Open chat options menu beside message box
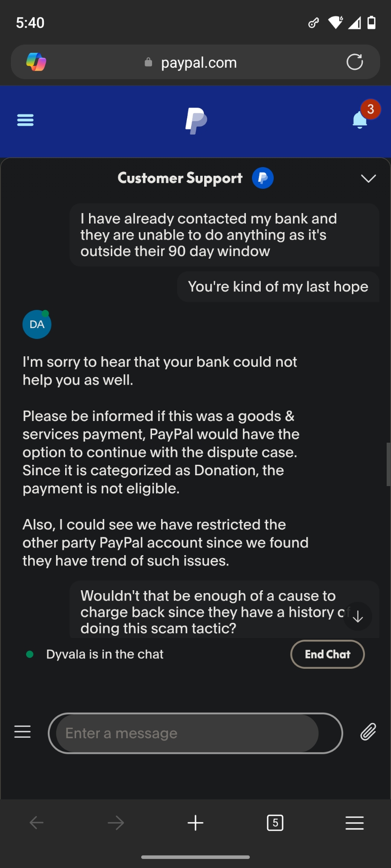 (23, 732)
